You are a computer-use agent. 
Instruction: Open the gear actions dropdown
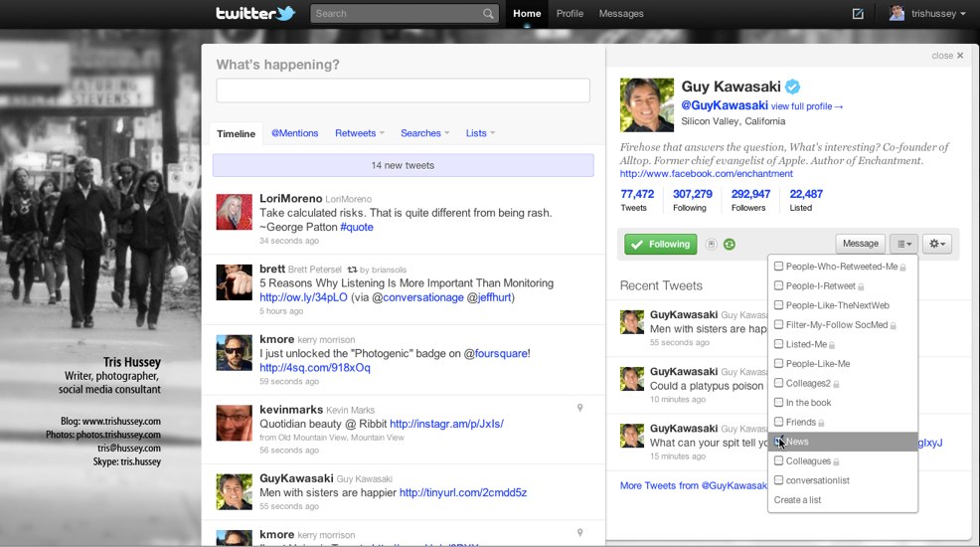point(937,244)
